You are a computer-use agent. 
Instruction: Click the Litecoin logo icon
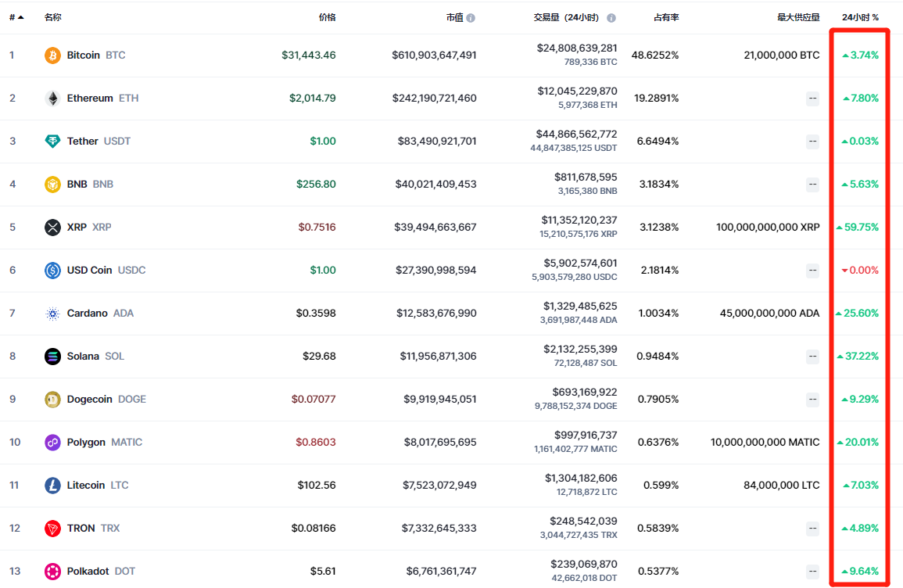coord(52,486)
